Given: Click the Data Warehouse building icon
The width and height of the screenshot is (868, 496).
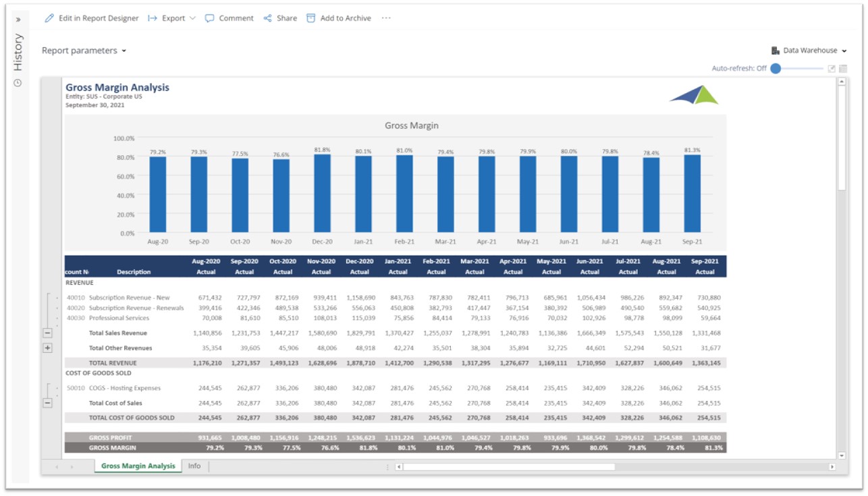Looking at the screenshot, I should pos(776,51).
